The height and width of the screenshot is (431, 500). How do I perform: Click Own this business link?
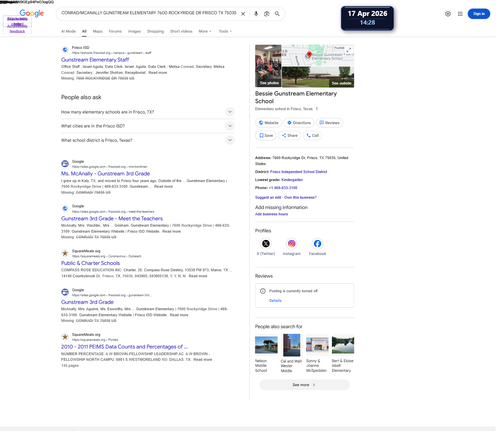[300, 197]
